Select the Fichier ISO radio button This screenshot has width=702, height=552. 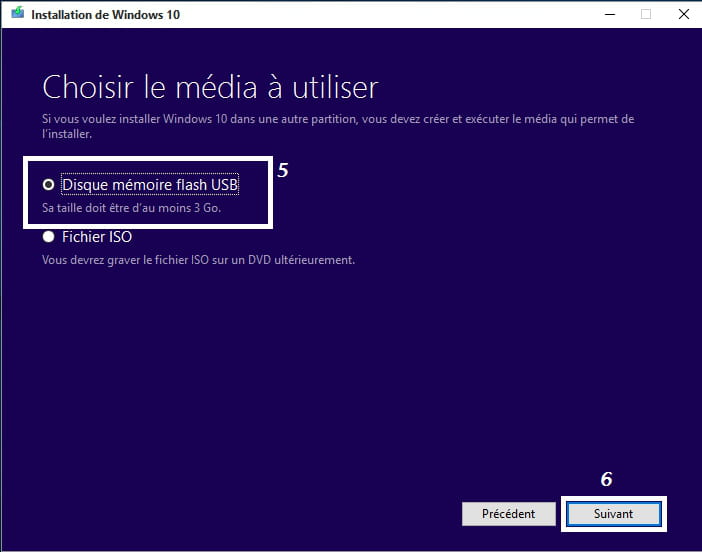click(48, 236)
